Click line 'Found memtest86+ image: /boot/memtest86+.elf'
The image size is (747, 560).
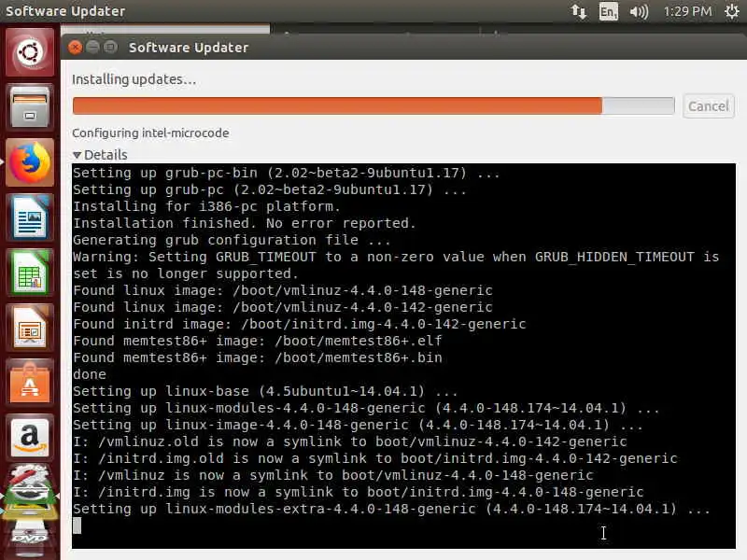(258, 341)
